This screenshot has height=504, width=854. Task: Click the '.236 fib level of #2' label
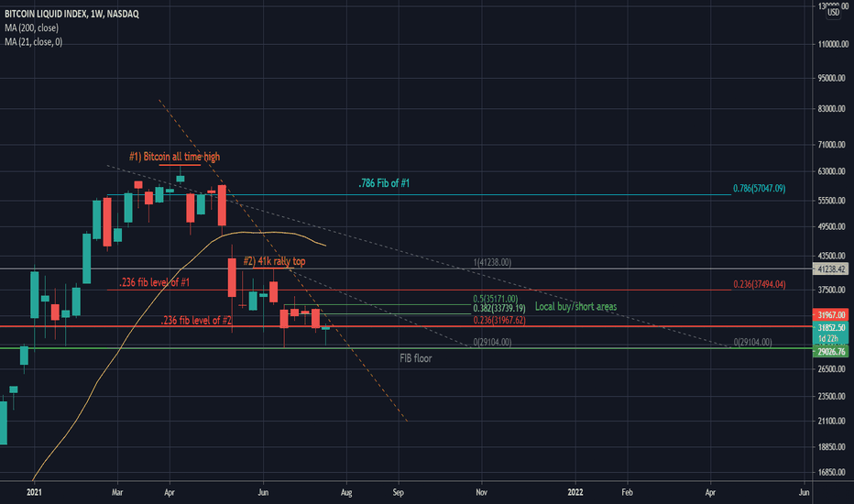coord(196,321)
